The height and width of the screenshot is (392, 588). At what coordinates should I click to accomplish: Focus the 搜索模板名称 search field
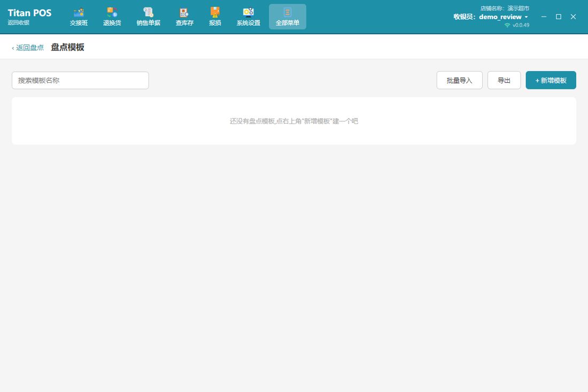click(x=80, y=80)
